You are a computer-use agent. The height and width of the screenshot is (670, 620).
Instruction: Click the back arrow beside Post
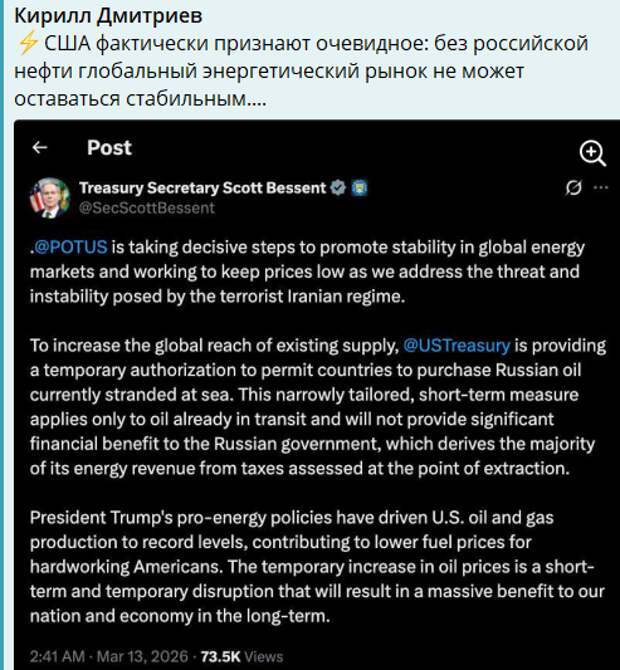(40, 148)
